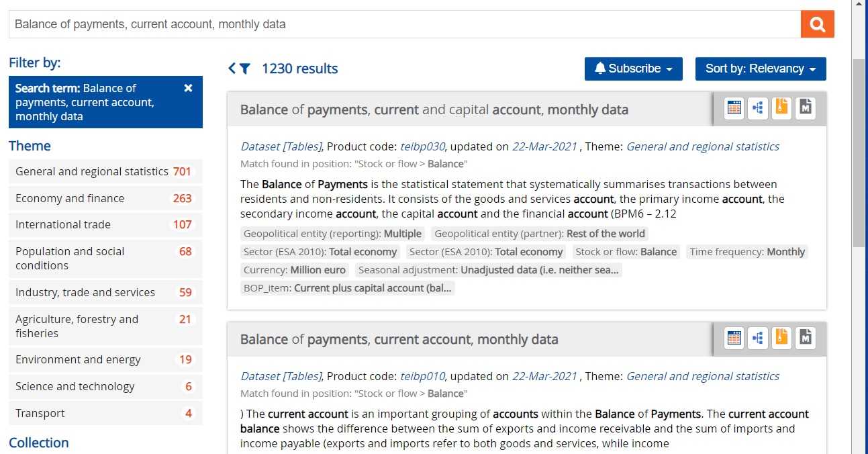Click the search text input field
The height and width of the screenshot is (454, 868).
pos(403,24)
